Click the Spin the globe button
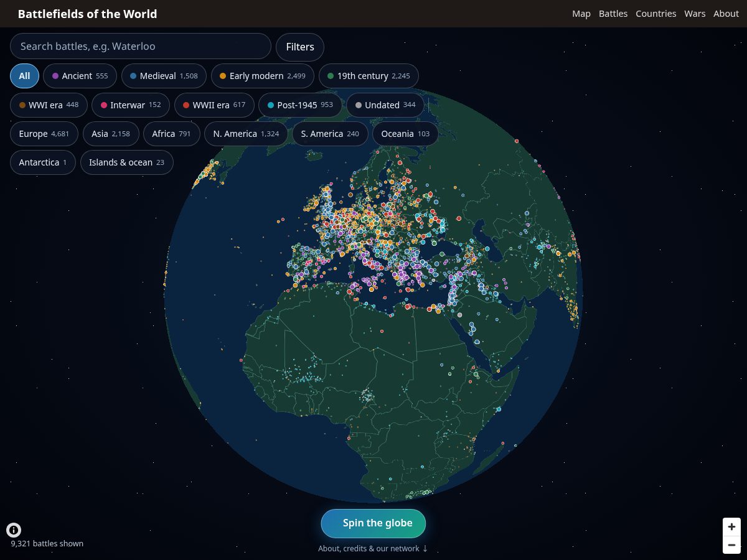Viewport: 747px width, 560px height. [x=374, y=523]
